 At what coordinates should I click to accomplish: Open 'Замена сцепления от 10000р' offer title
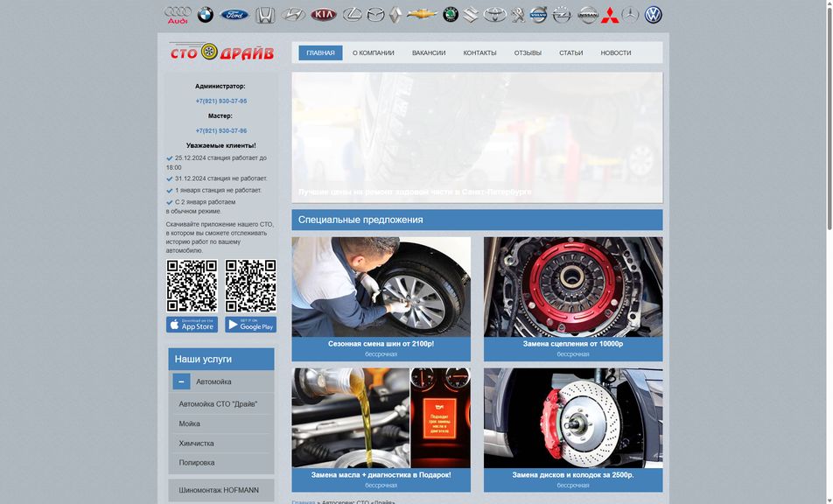tap(572, 344)
